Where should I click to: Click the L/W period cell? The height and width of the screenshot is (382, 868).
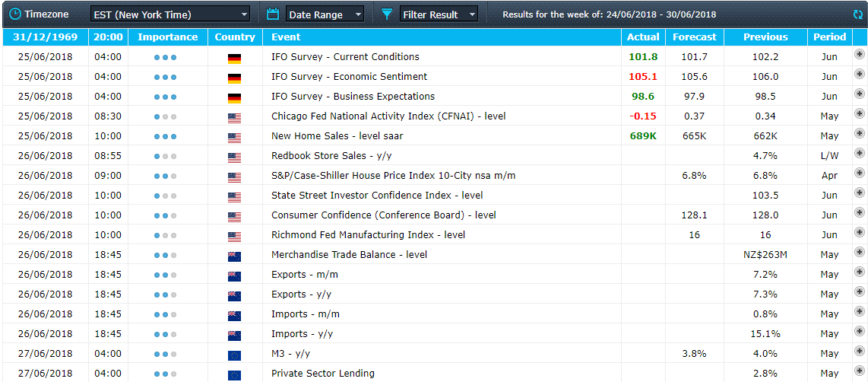click(x=829, y=156)
